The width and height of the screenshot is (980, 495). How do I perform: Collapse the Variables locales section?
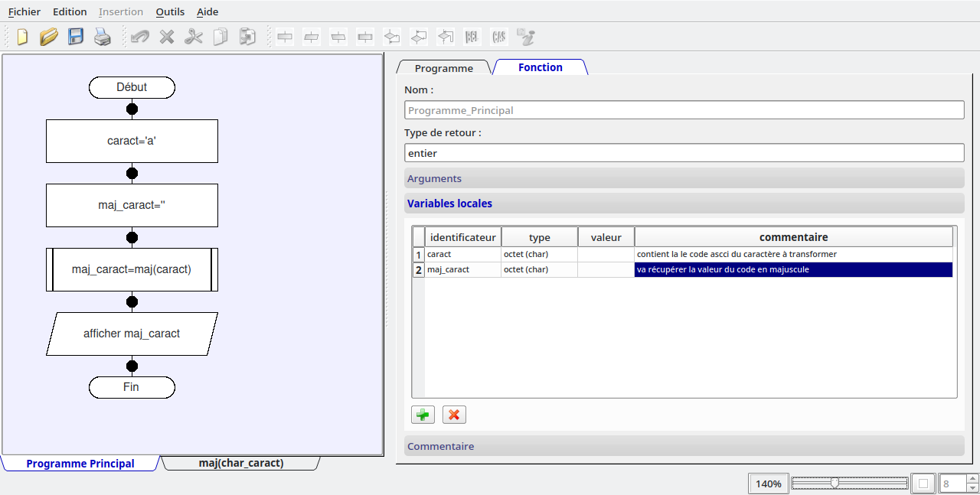tap(683, 204)
